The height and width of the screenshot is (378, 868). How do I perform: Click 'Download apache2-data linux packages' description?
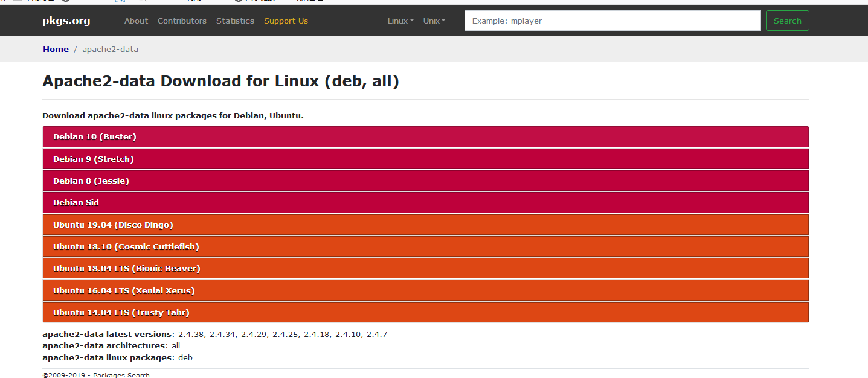(x=173, y=115)
